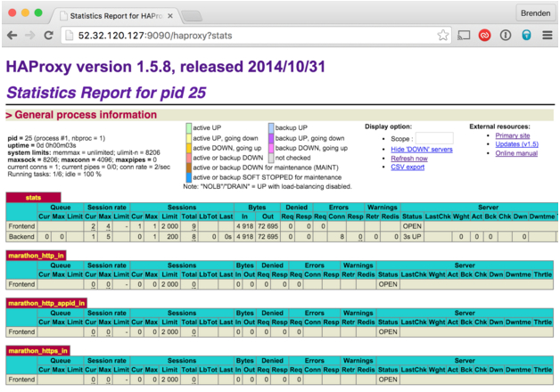Image resolution: width=560 pixels, height=392 pixels.
Task: Click the cast screen icon
Action: (464, 36)
